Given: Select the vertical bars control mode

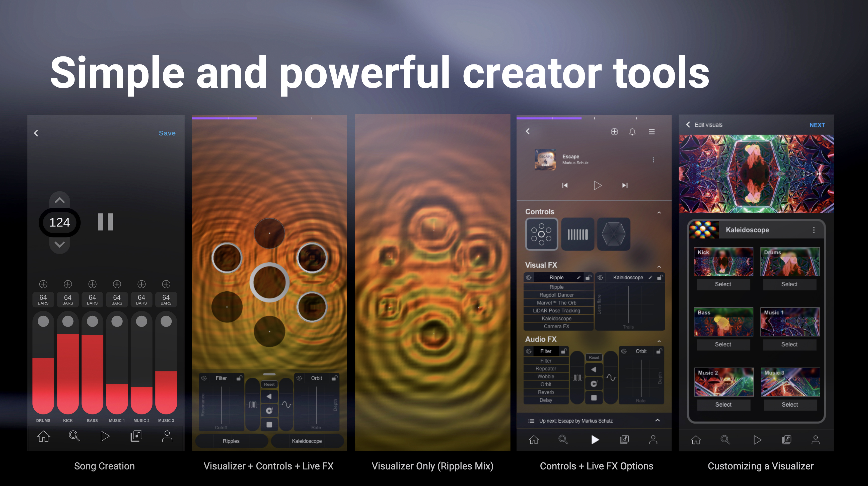Looking at the screenshot, I should pyautogui.click(x=577, y=234).
